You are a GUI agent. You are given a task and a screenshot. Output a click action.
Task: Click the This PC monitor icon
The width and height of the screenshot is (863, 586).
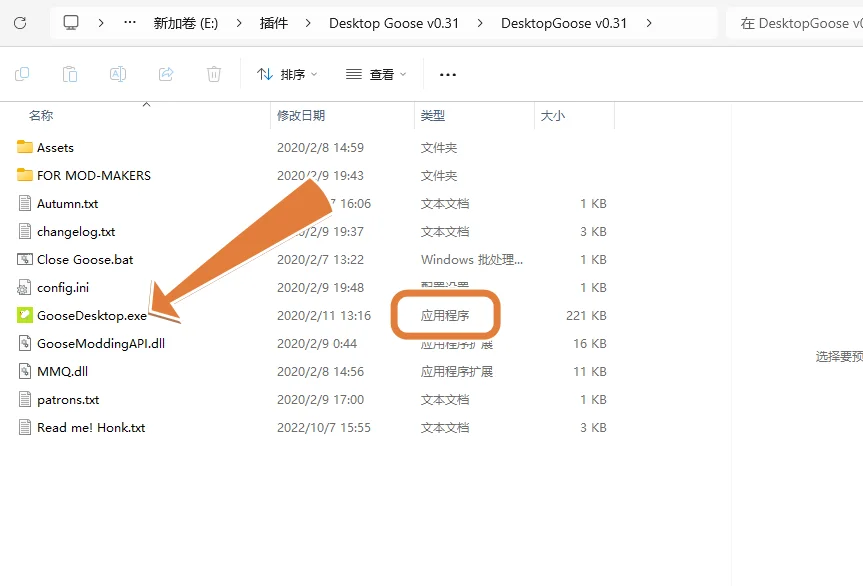point(71,23)
